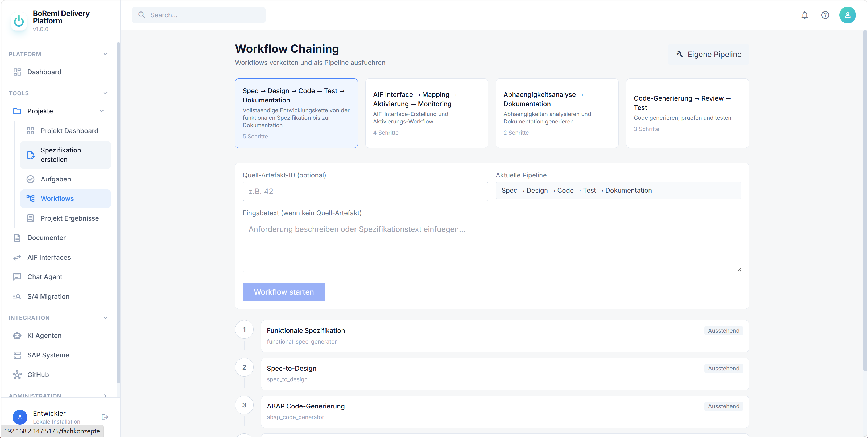Image resolution: width=868 pixels, height=438 pixels.
Task: Click Workflow starten button
Action: 284,292
